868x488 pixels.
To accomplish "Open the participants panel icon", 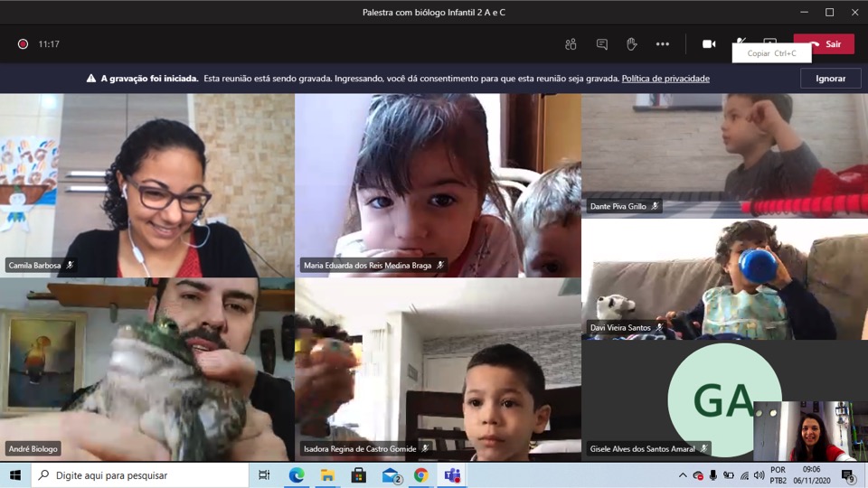I will 571,44.
